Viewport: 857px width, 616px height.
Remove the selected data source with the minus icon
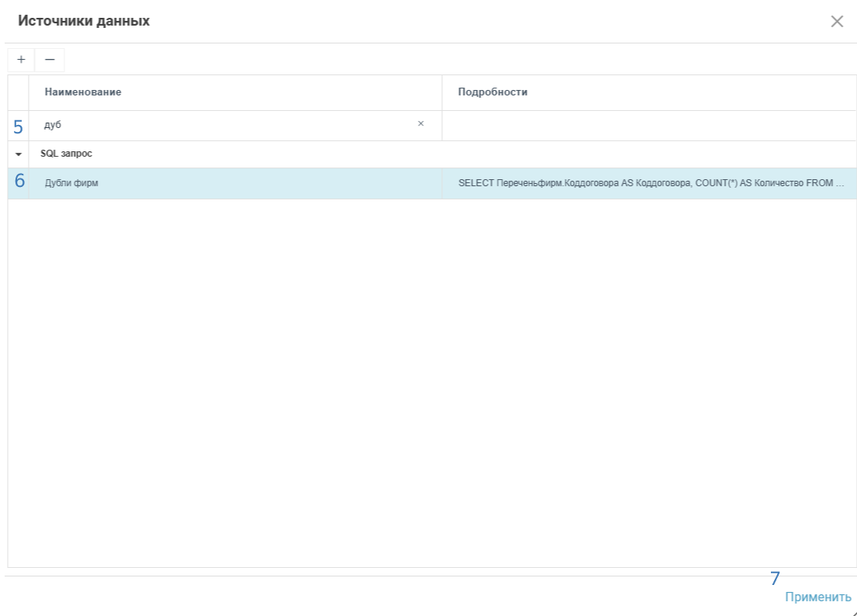(50, 60)
